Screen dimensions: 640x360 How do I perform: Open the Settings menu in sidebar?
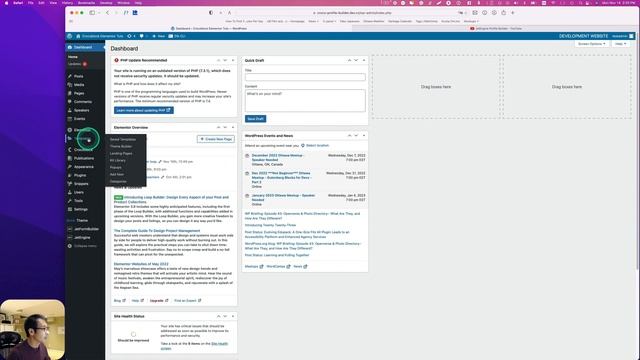click(x=80, y=209)
